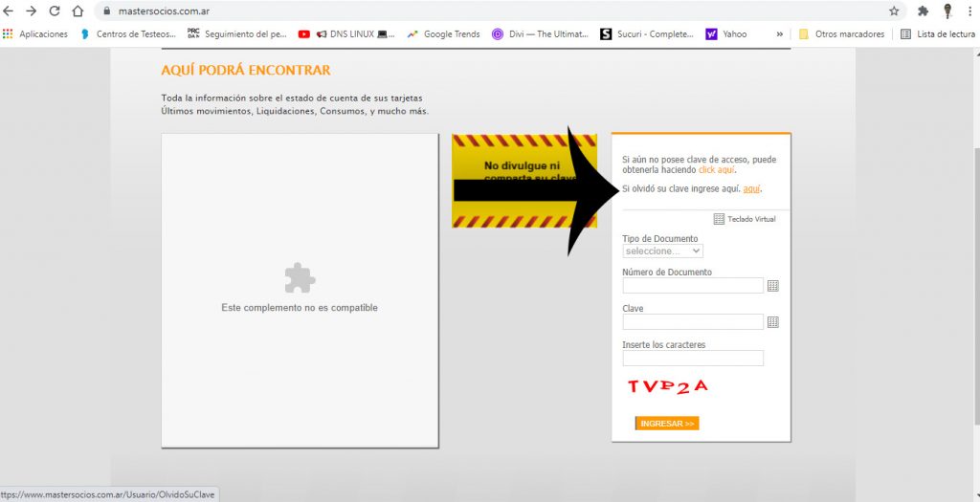Open the extensions puzzle icon in toolbar
This screenshot has height=502, width=980.
click(924, 11)
